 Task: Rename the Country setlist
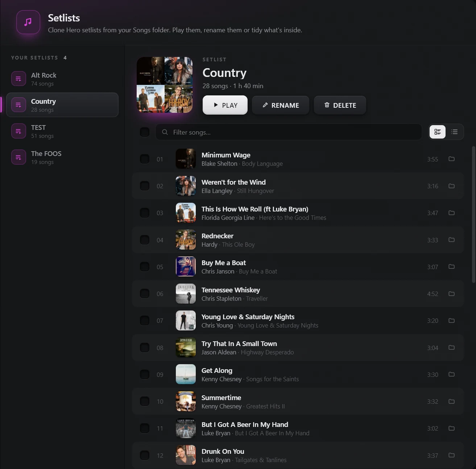(281, 105)
